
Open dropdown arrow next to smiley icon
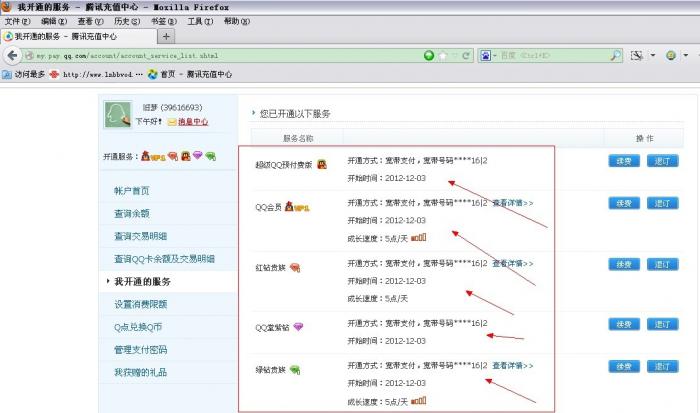pyautogui.click(x=686, y=55)
